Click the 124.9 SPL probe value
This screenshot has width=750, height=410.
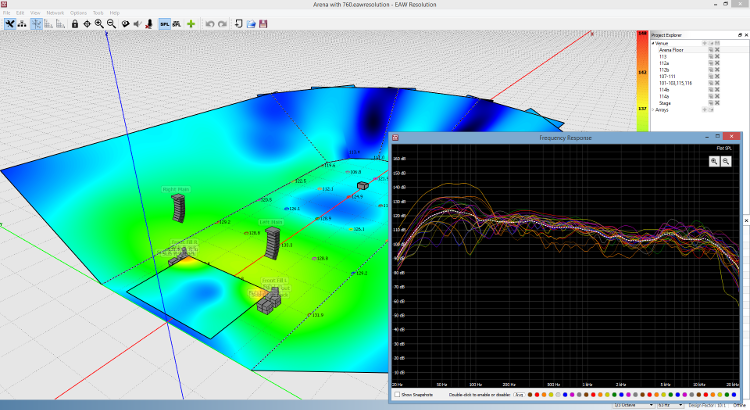click(x=357, y=197)
